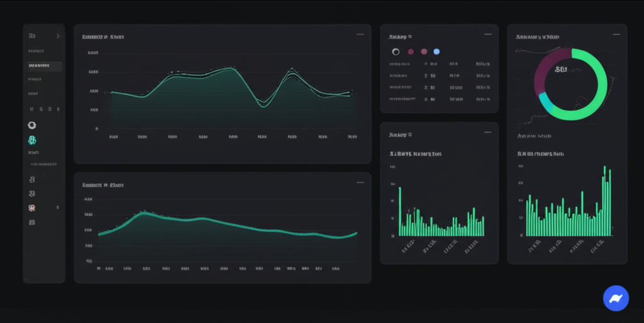Toggle the first magenta legend dot
Image resolution: width=644 pixels, height=323 pixels.
pyautogui.click(x=411, y=52)
